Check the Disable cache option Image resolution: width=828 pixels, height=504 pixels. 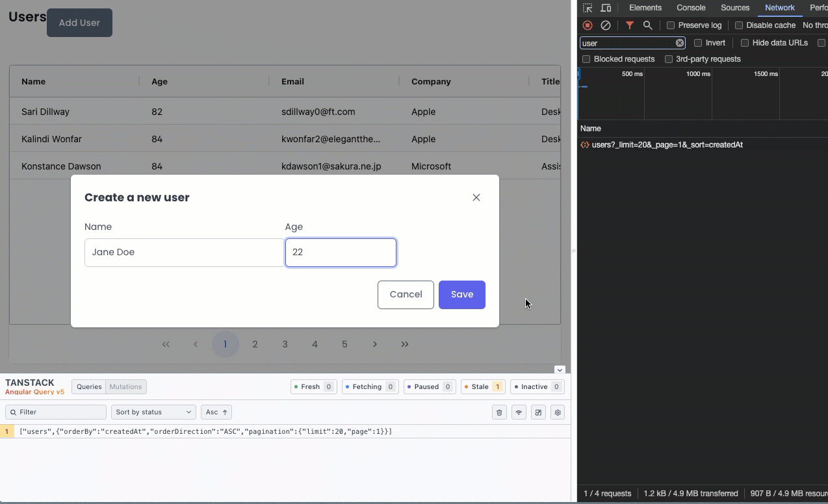pyautogui.click(x=739, y=25)
